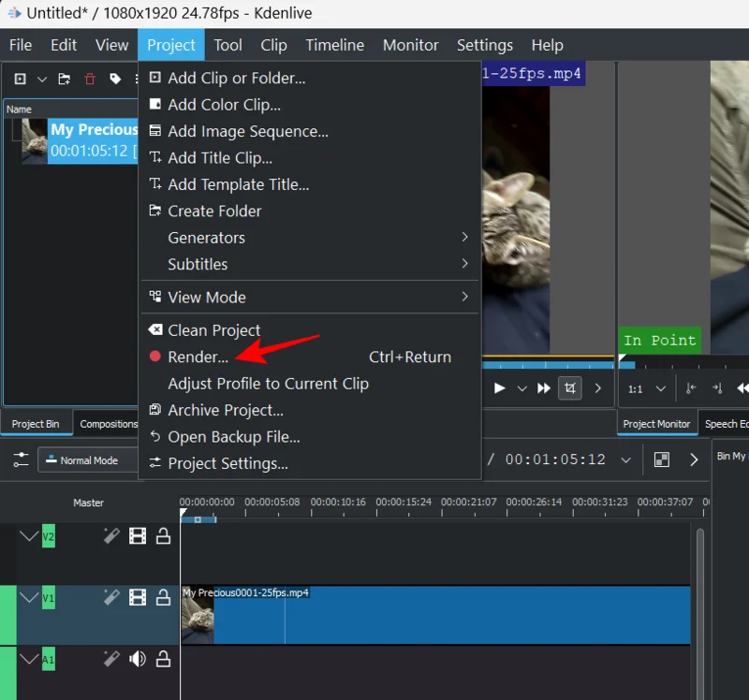Viewport: 749px width, 700px height.
Task: Open the Help menu
Action: [x=548, y=45]
